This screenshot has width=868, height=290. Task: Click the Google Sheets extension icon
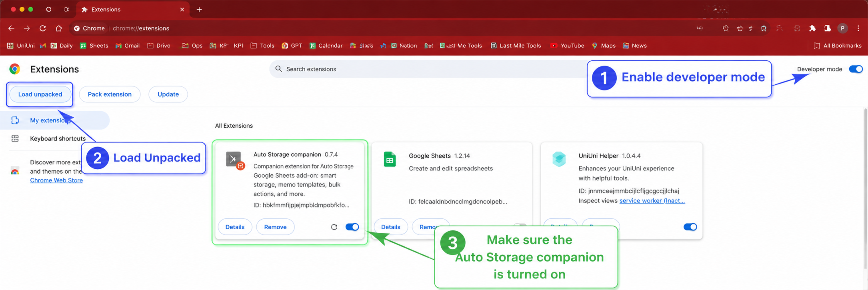coord(390,160)
